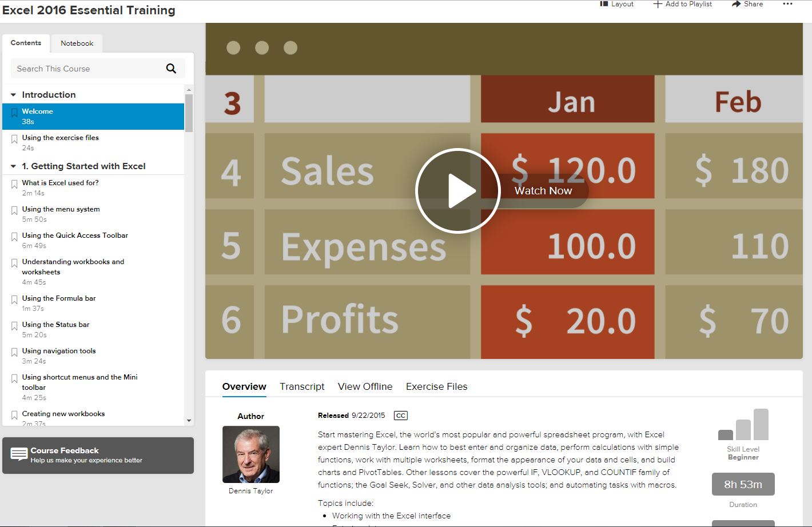Click author name Dennis Taylor

pos(250,491)
